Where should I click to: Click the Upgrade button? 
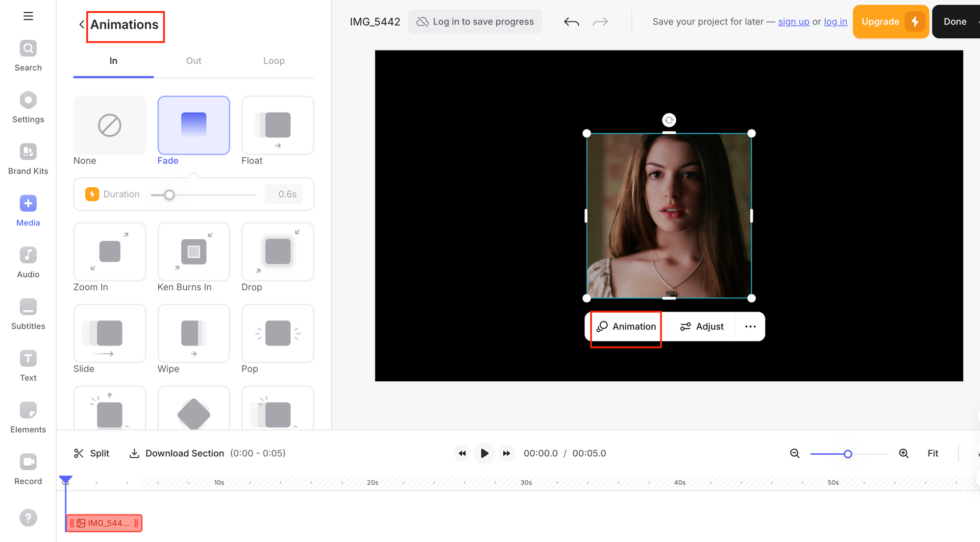pos(890,22)
